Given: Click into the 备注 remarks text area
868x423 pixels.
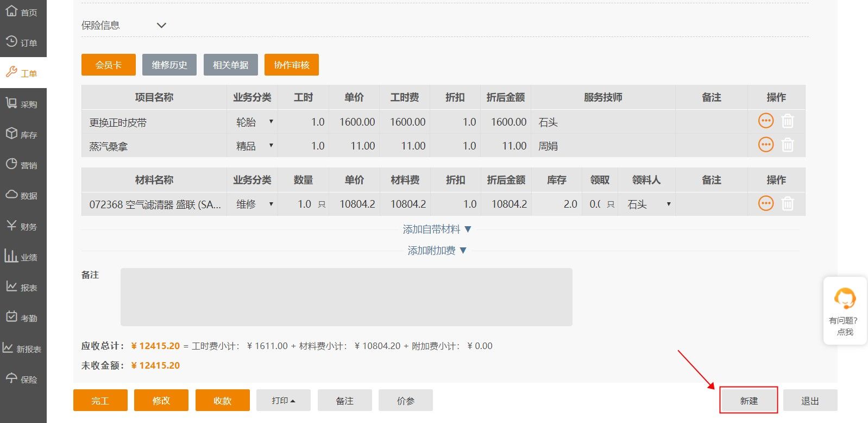Looking at the screenshot, I should point(347,297).
